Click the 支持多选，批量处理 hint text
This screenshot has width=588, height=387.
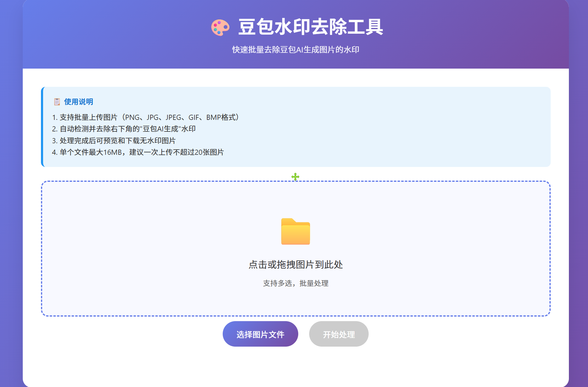296,283
